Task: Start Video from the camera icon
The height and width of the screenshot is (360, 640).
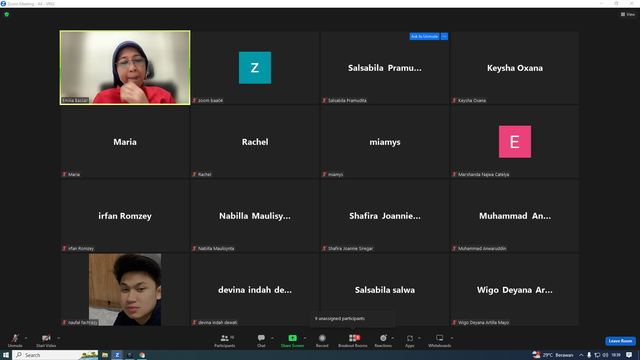Action: pyautogui.click(x=46, y=340)
